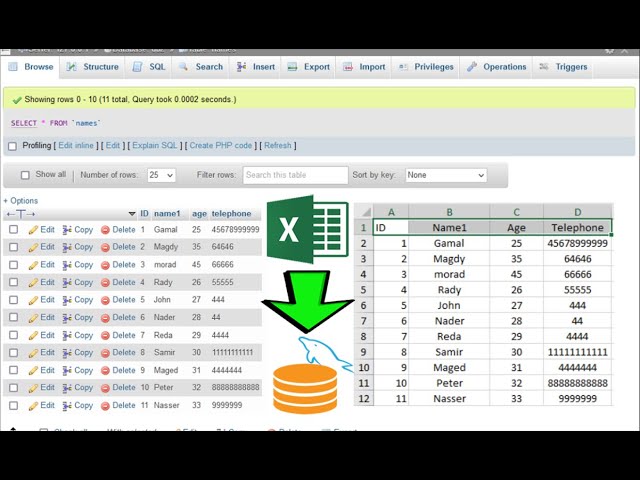
Task: Click the Edit pencil icon for Gamal
Action: point(33,230)
